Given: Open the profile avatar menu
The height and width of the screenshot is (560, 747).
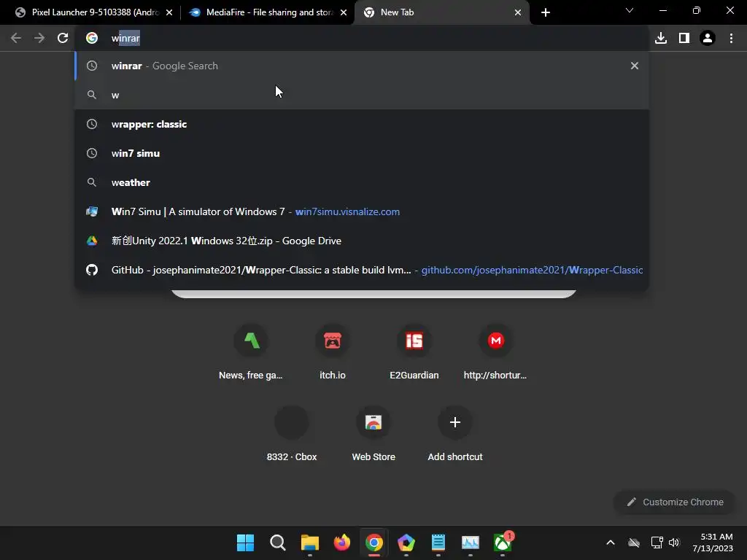Looking at the screenshot, I should [708, 38].
